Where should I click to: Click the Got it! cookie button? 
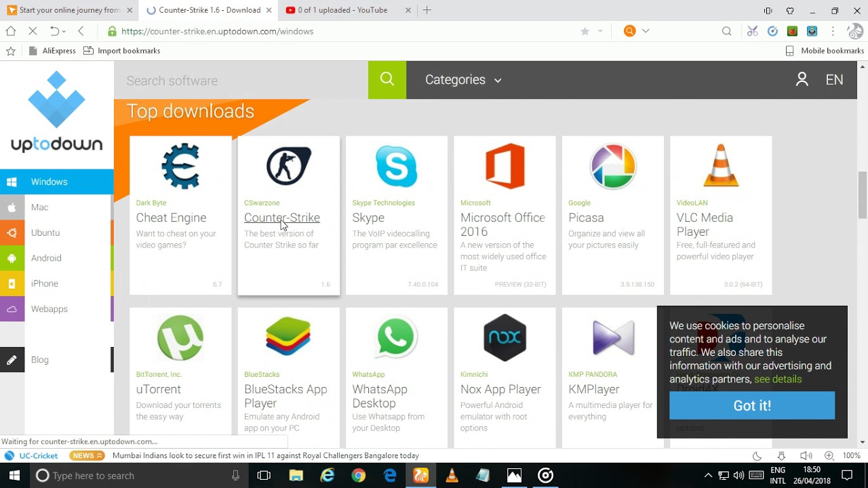coord(752,405)
